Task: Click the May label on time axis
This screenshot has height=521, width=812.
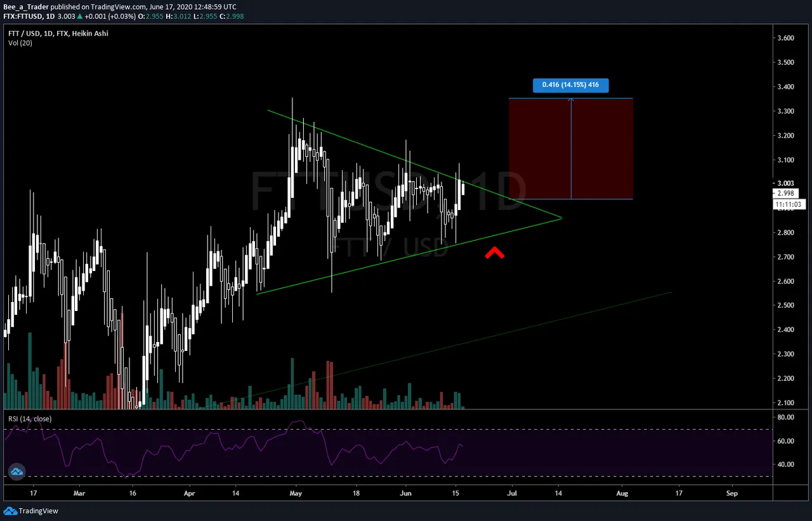Action: click(x=295, y=492)
